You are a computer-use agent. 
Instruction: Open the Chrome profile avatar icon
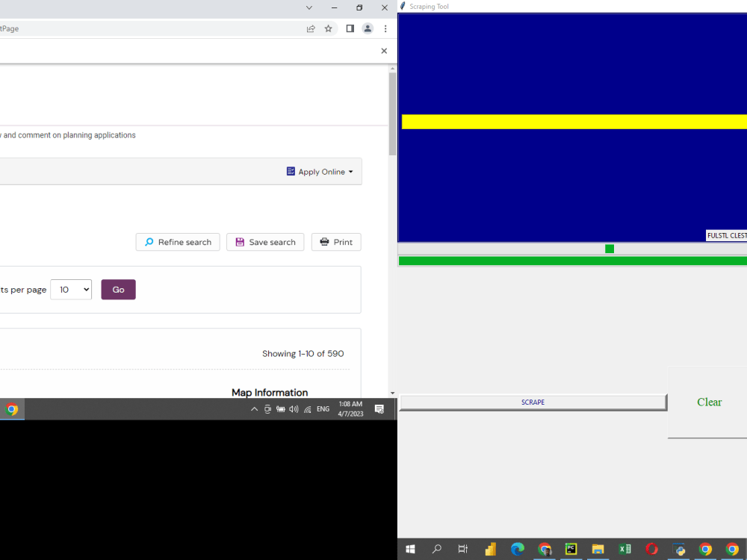point(368,28)
